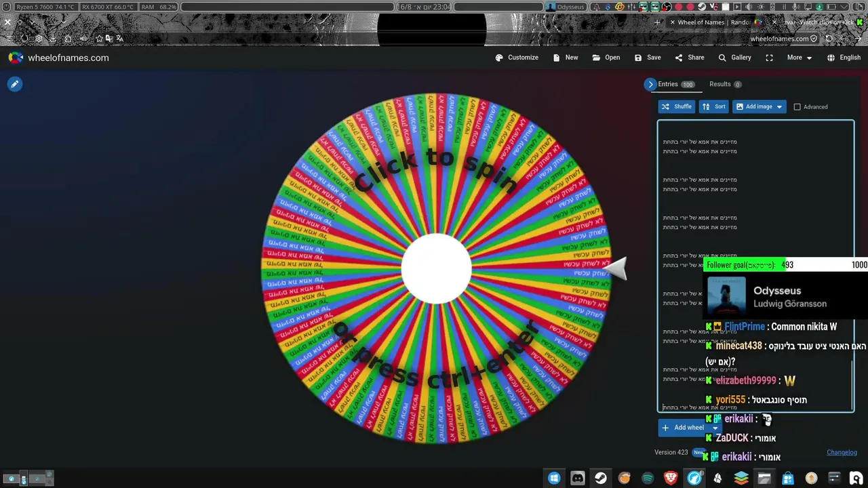Click the minecat438 username in chat
The image size is (868, 488).
[739, 346]
